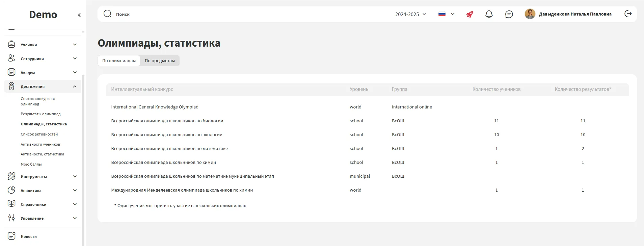This screenshot has height=246, width=644.
Task: Go to Список активностей page
Action: point(39,134)
